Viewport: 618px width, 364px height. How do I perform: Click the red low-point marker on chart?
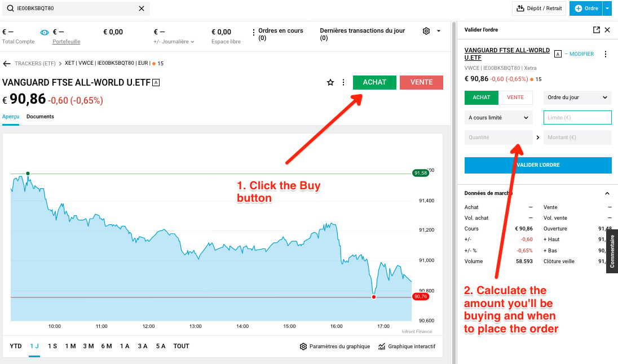click(374, 297)
